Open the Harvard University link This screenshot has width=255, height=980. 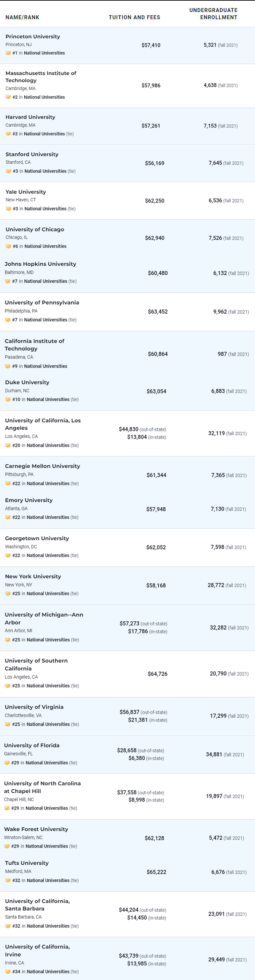[x=30, y=117]
